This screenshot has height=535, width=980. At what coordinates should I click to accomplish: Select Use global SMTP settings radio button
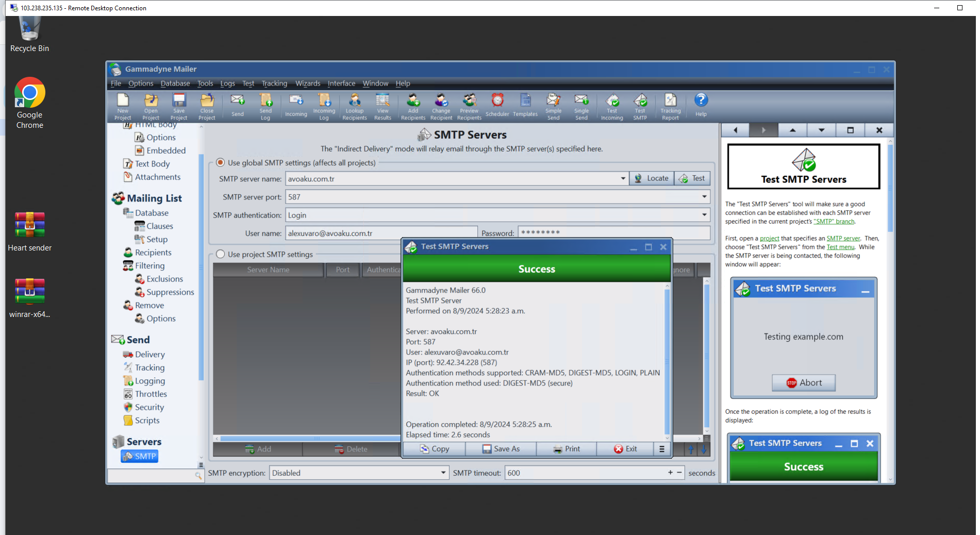point(221,163)
